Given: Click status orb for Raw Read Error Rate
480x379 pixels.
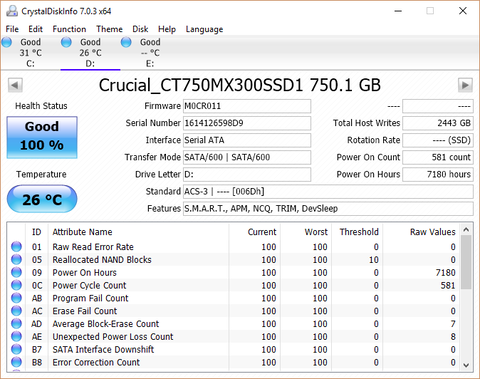Looking at the screenshot, I should (x=16, y=247).
